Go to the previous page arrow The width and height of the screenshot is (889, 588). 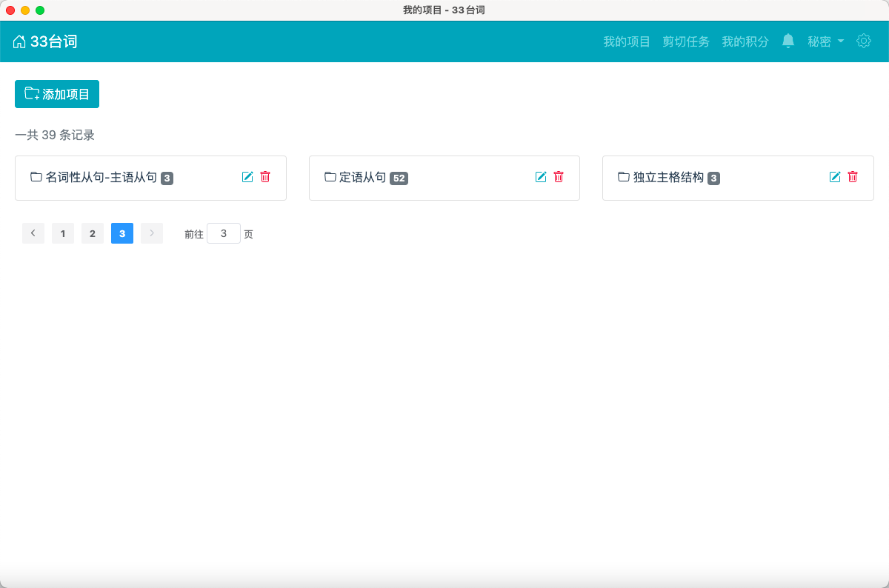[x=33, y=233]
